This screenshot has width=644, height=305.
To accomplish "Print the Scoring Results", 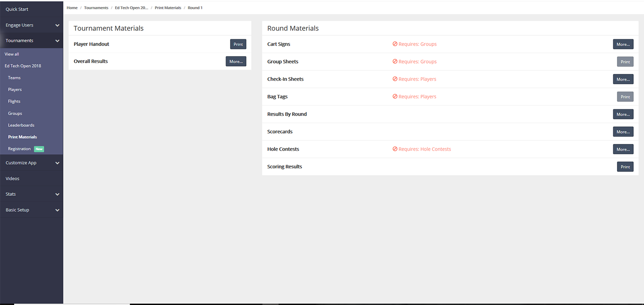I will tap(625, 167).
